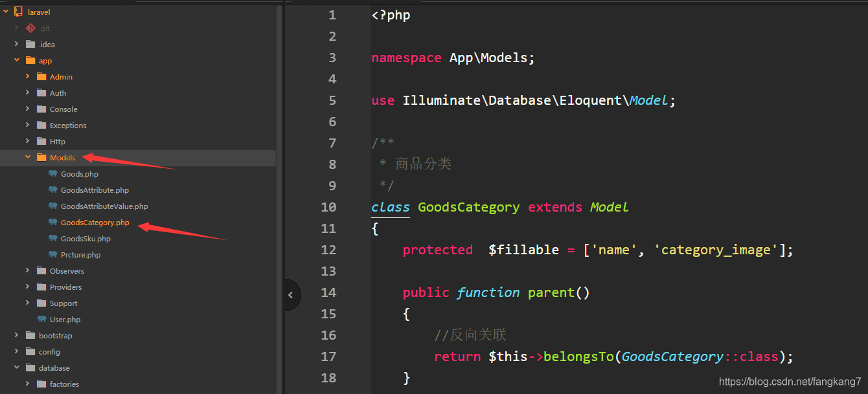Click the PHP icon beside Goods.php
Screen dimensions: 868x394
53,174
